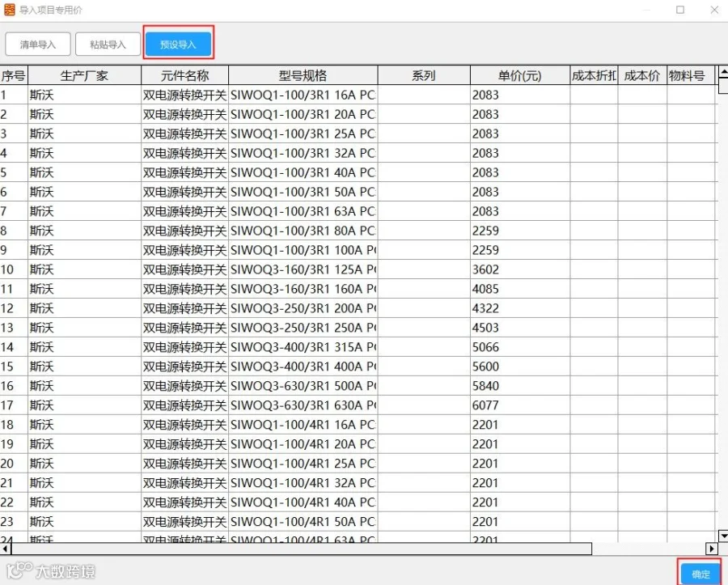Viewport: 728px width, 585px height.
Task: Click the app icon in title bar
Action: [x=9, y=10]
